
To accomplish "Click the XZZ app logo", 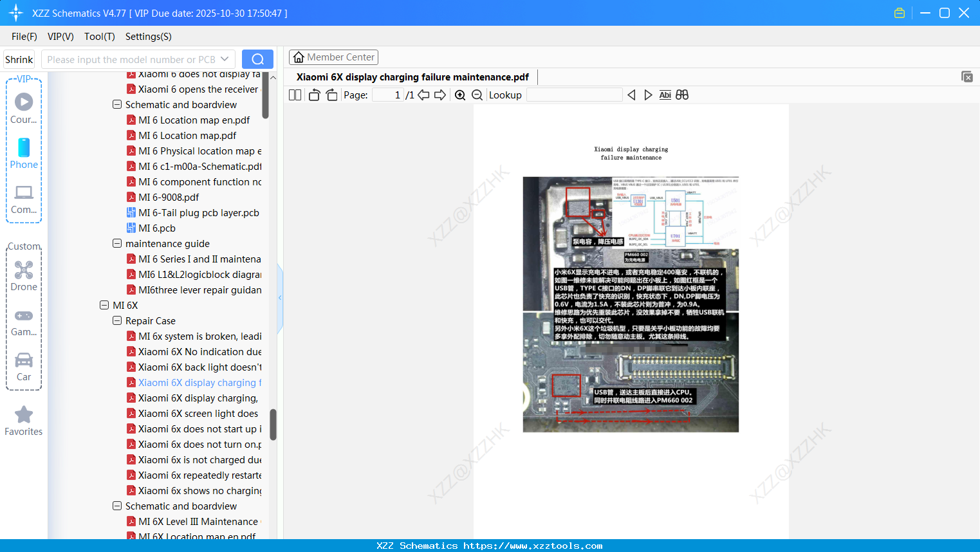I will [16, 13].
